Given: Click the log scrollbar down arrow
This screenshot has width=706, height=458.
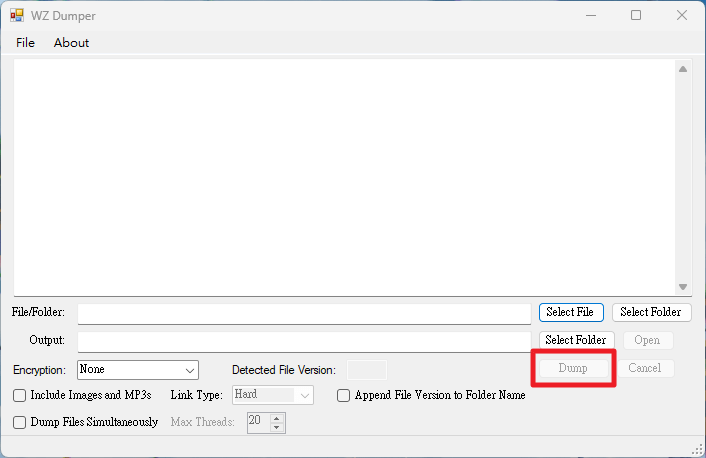Looking at the screenshot, I should 683,287.
